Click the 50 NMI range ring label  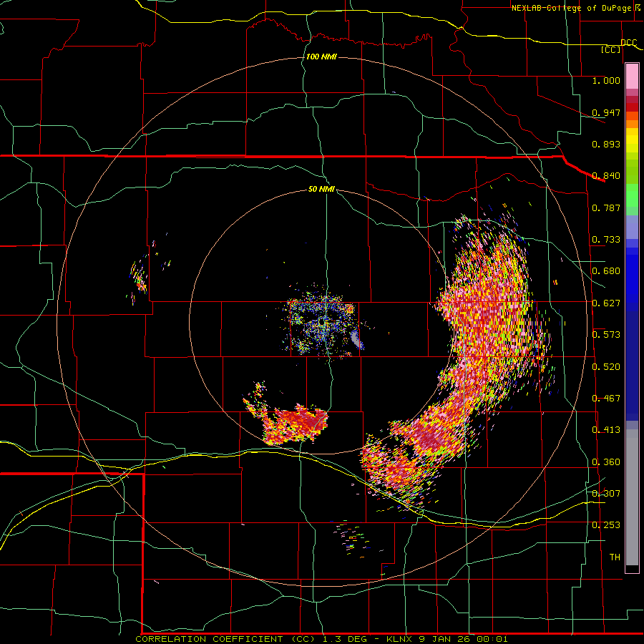(x=321, y=189)
